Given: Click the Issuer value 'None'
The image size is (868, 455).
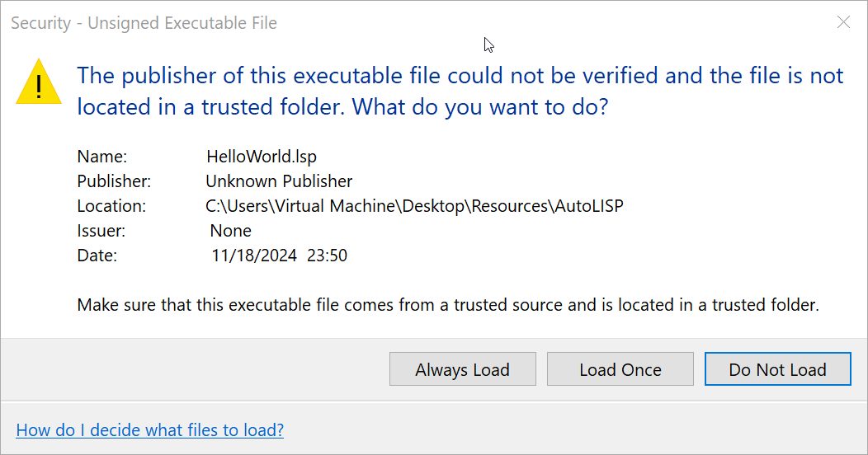Looking at the screenshot, I should pyautogui.click(x=230, y=231).
